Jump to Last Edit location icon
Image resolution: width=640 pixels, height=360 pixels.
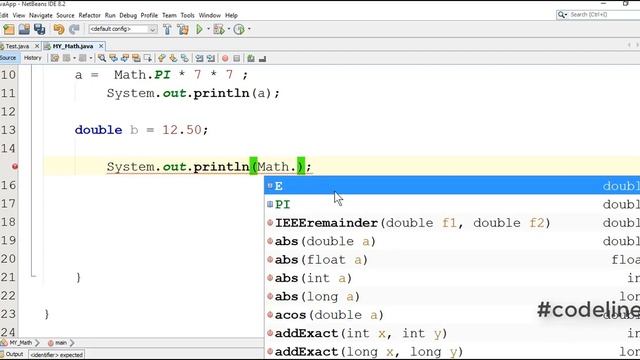click(55, 58)
